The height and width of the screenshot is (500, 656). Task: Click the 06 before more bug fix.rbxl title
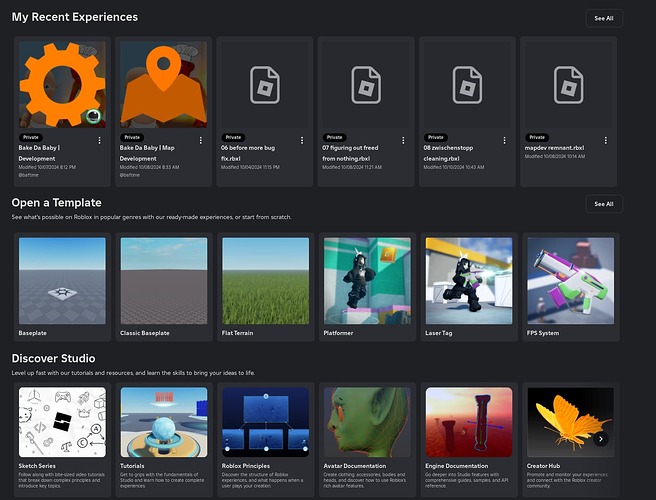248,153
